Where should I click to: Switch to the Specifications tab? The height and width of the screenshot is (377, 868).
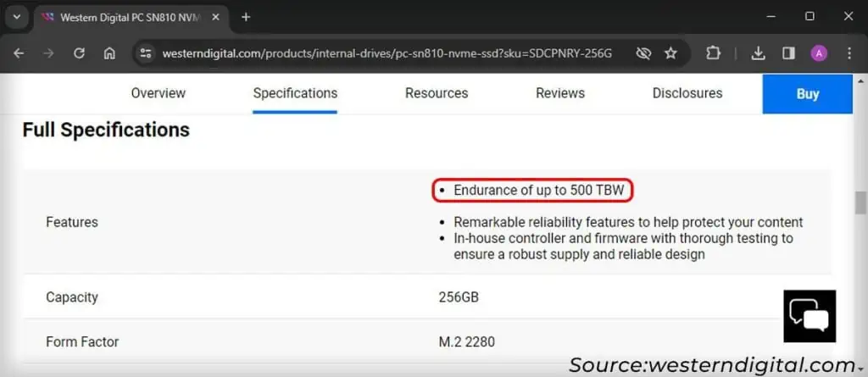pos(295,93)
